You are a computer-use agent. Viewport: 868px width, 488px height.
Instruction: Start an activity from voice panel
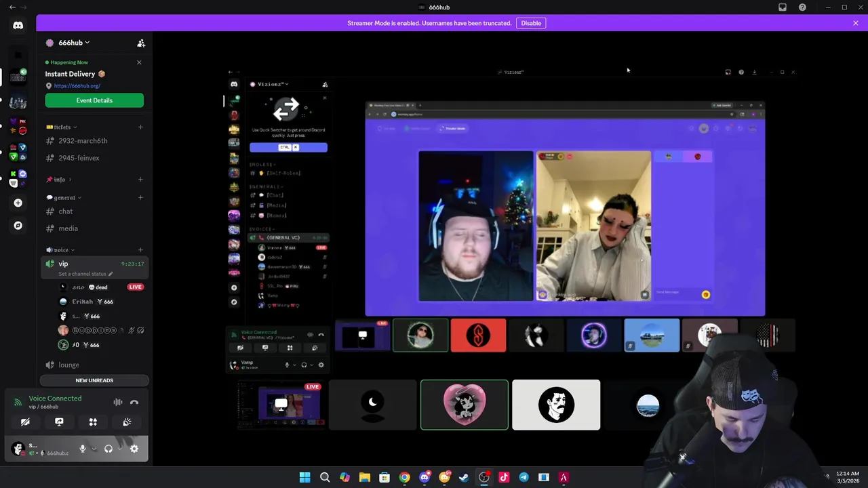point(93,422)
